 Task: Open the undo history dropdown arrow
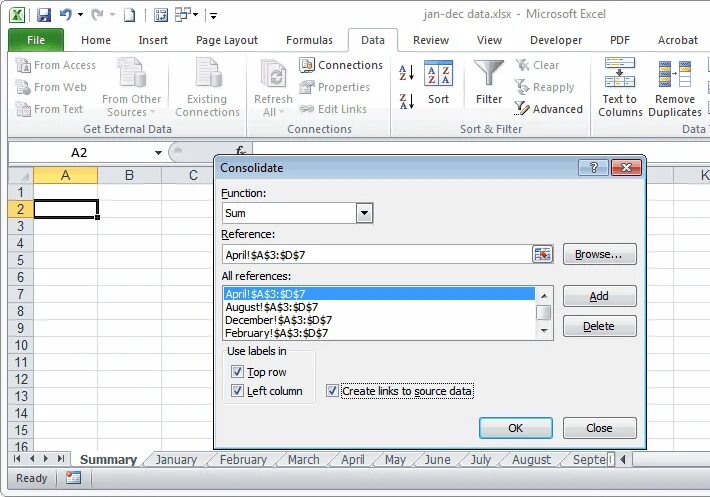tap(80, 15)
